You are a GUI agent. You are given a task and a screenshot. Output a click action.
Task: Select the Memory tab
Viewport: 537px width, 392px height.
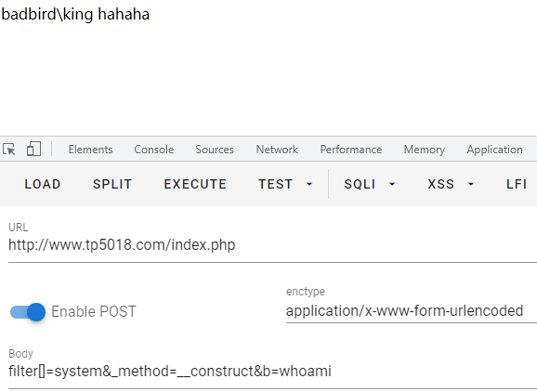(424, 150)
